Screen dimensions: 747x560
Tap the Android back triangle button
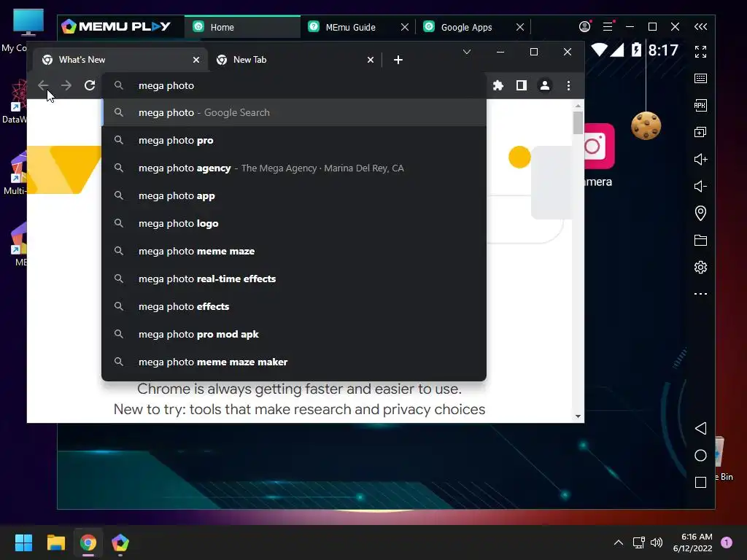[700, 428]
